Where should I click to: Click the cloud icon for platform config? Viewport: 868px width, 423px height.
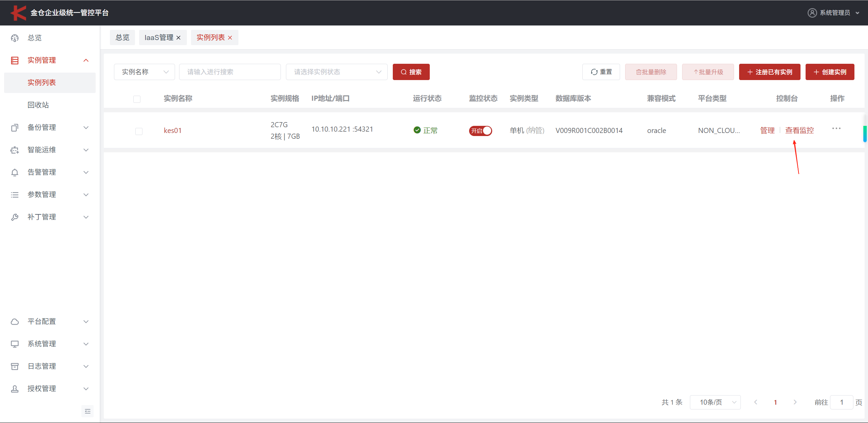(x=15, y=322)
